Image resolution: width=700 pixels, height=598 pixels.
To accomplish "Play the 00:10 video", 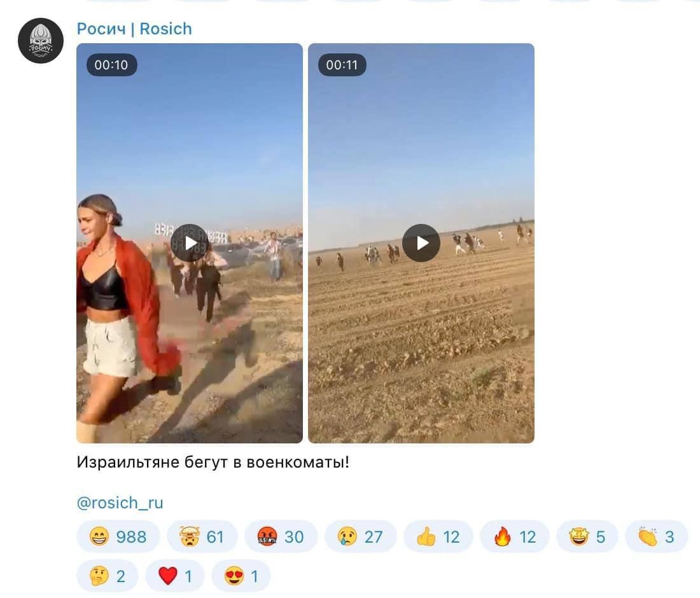I will 190,243.
